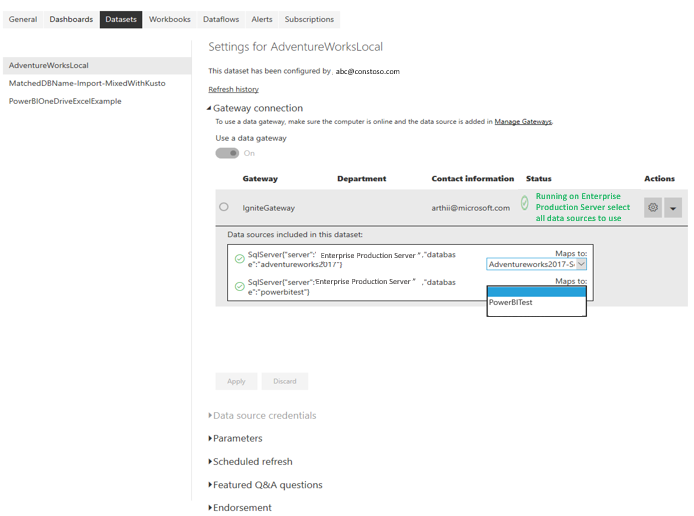Select MatchedDBName-Import-MixedWithKusto dataset
The height and width of the screenshot is (516, 694).
pos(87,83)
